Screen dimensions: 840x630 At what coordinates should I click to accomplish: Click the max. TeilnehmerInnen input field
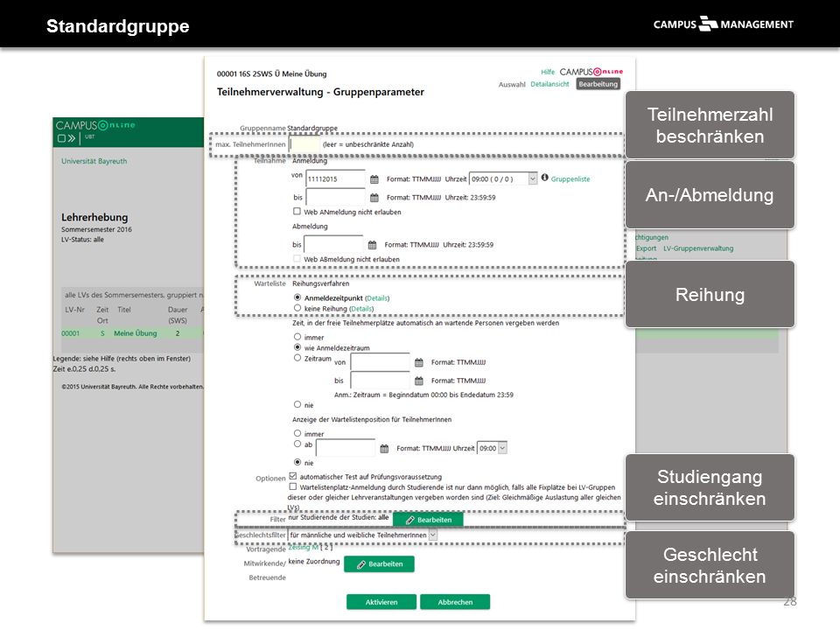[304, 144]
